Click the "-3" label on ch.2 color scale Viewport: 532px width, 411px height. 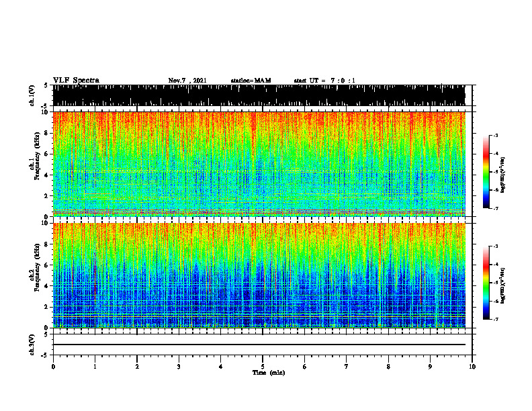click(496, 246)
